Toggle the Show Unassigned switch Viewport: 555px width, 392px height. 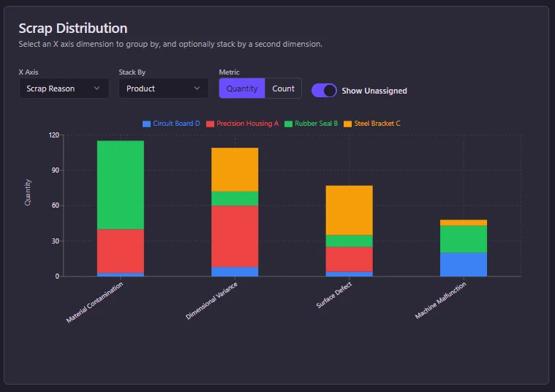[x=324, y=91]
